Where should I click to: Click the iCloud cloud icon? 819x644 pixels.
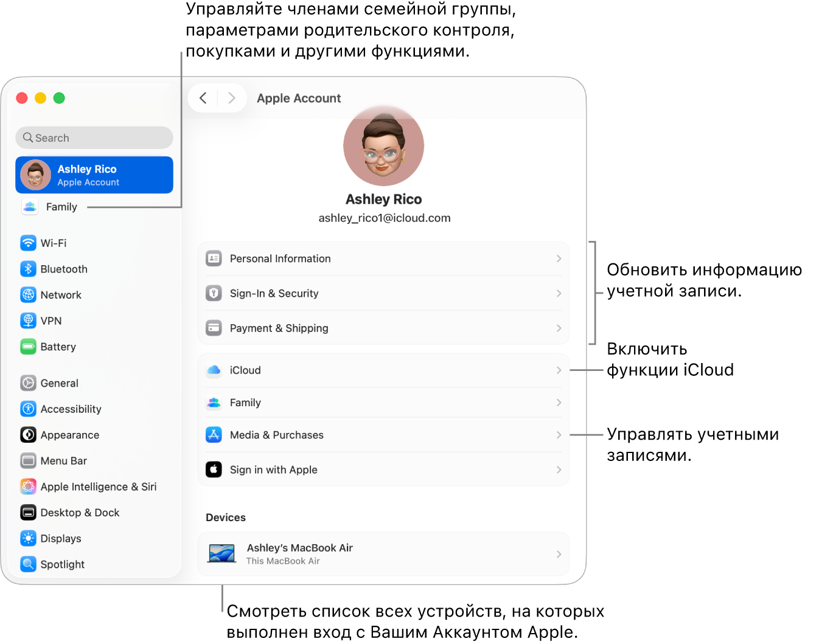pos(214,370)
